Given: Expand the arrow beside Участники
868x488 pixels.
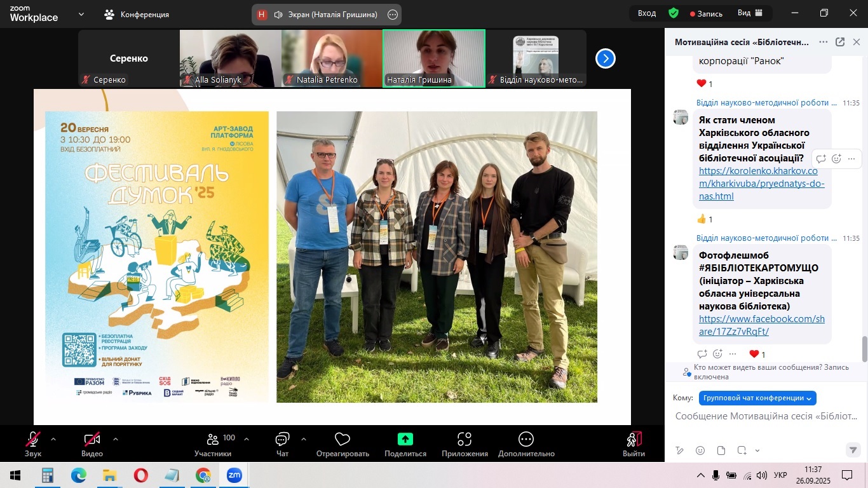Looking at the screenshot, I should point(247,438).
